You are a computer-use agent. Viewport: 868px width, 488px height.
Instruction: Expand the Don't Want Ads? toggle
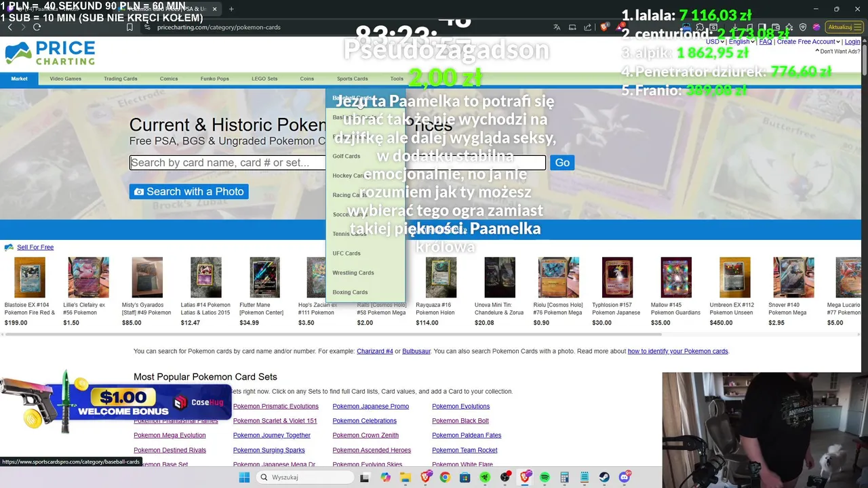click(837, 52)
